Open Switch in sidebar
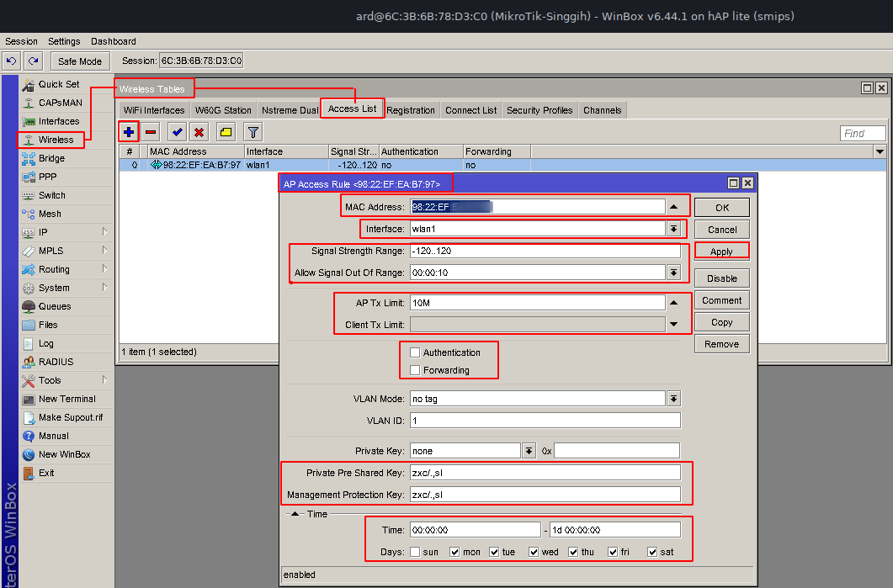 coord(51,195)
